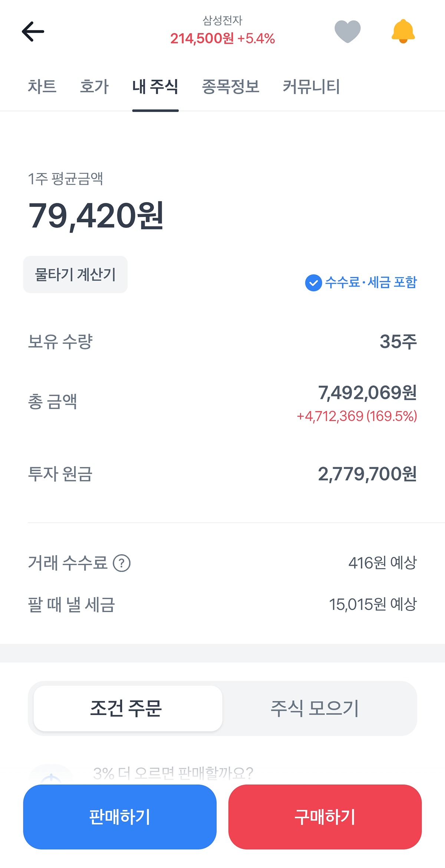Open the 물타기 계산기 button

pos(75,274)
